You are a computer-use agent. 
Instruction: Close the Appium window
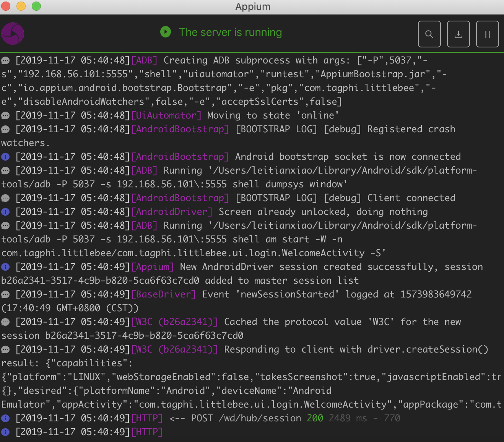[6, 6]
